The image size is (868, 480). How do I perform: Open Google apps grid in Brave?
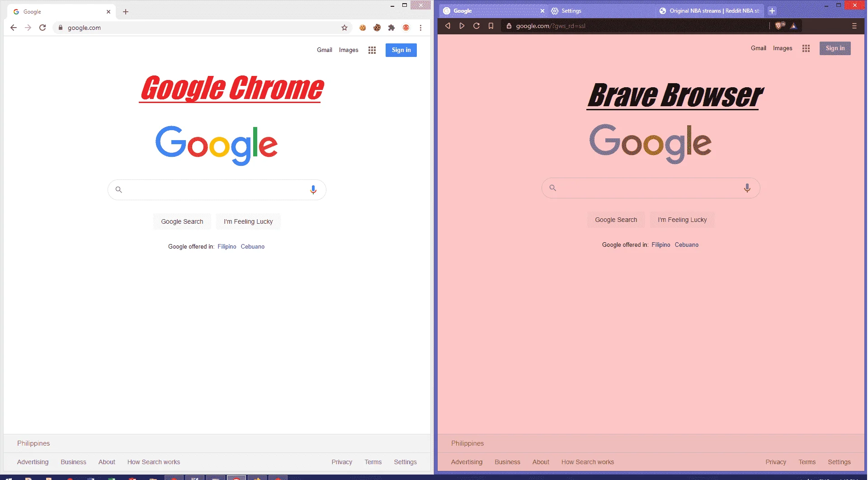pos(806,48)
